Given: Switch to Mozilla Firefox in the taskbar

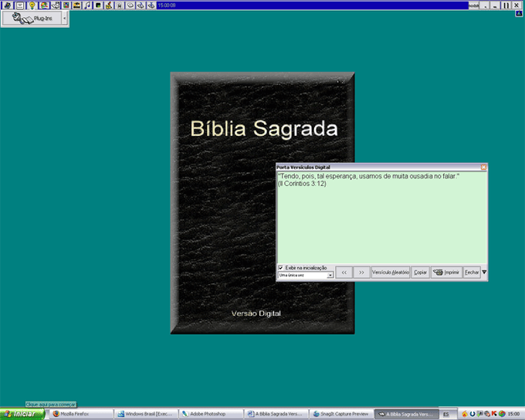Looking at the screenshot, I should [82, 414].
